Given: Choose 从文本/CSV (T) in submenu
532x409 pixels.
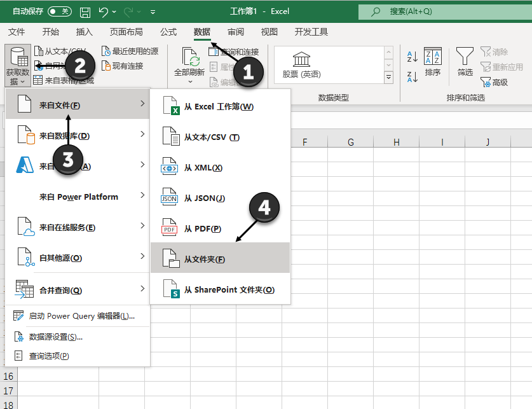Looking at the screenshot, I should point(220,137).
